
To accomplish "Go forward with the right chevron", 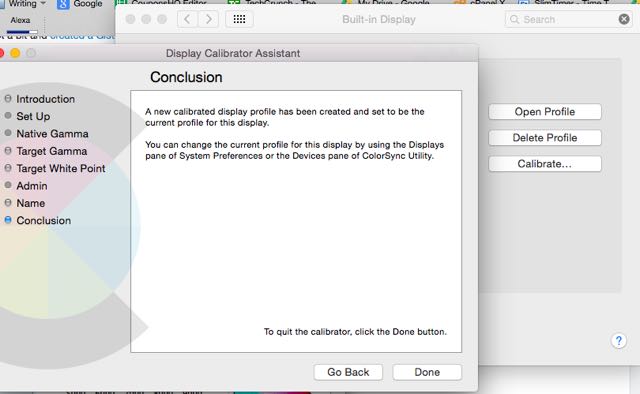I will [x=208, y=19].
